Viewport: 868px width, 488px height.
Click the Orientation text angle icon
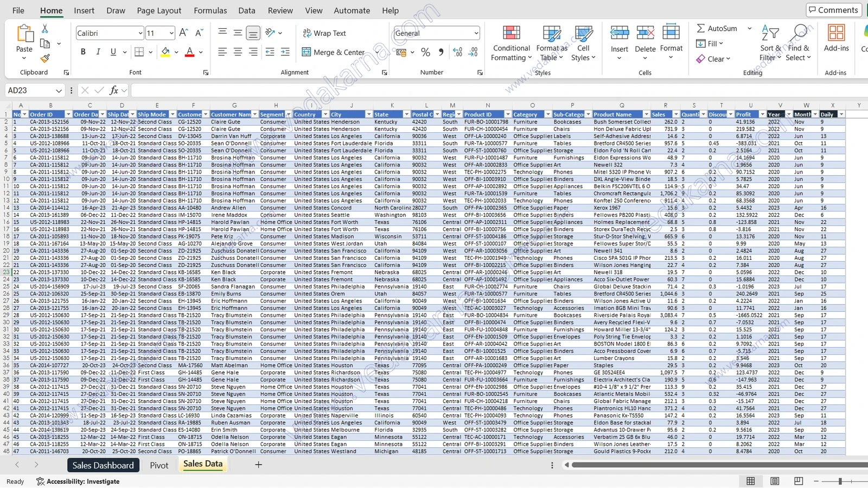270,33
